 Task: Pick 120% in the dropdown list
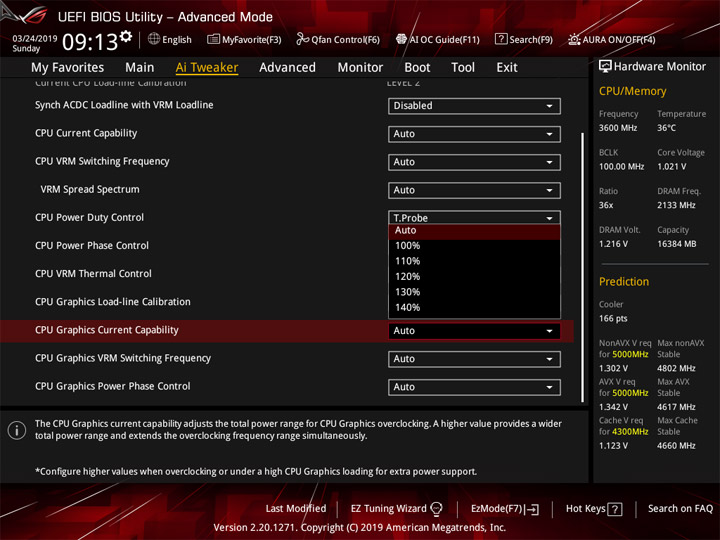474,277
